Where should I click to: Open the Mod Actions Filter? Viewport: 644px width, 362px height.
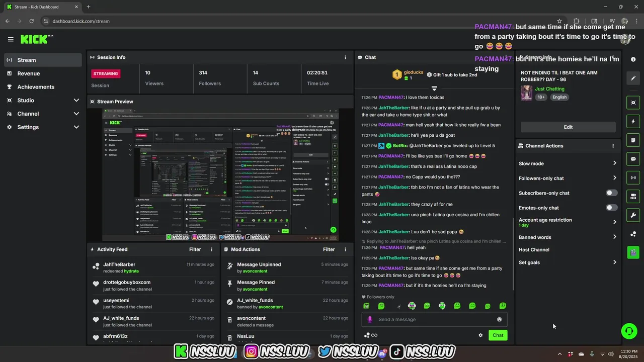click(329, 249)
